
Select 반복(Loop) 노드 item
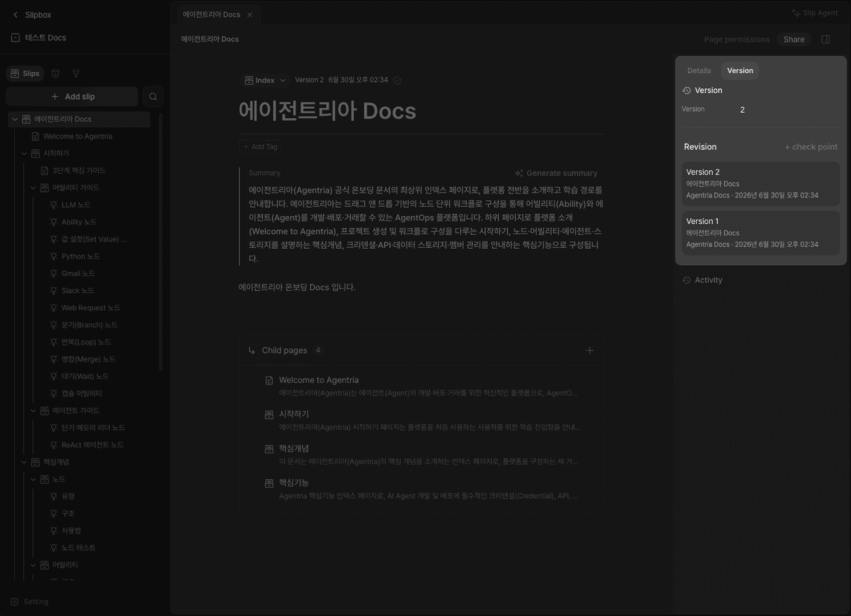click(86, 342)
